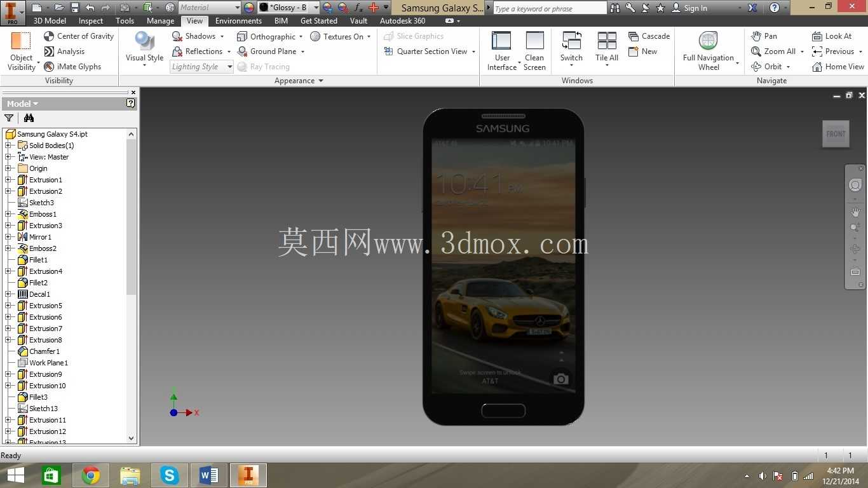This screenshot has width=868, height=488.
Task: Click the fx Parameters icon
Action: point(358,8)
